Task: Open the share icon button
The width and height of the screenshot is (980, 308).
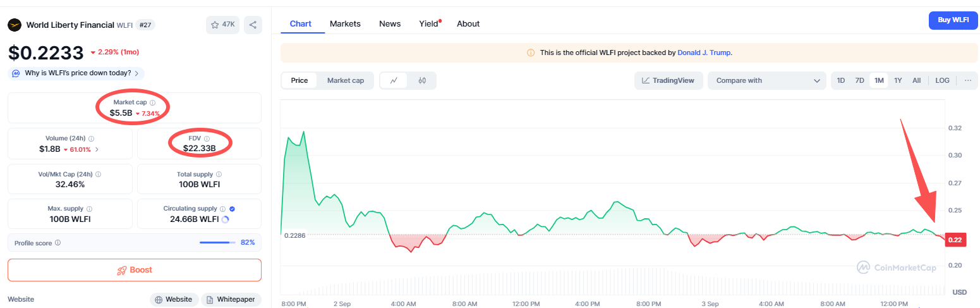Action: (253, 25)
